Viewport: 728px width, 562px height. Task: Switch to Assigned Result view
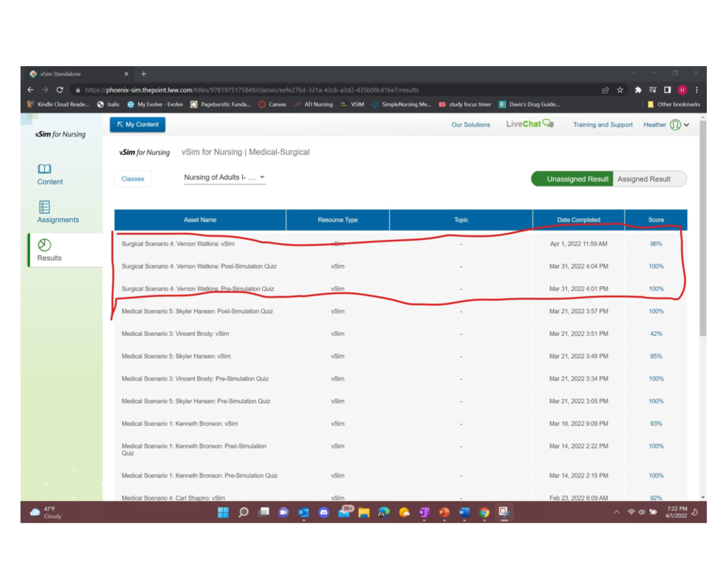[644, 179]
